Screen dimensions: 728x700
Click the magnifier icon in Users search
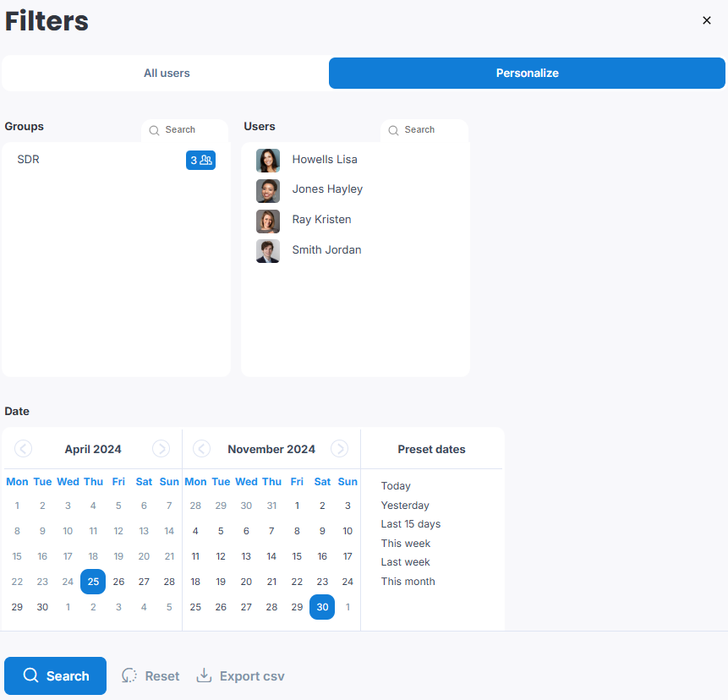pyautogui.click(x=393, y=130)
